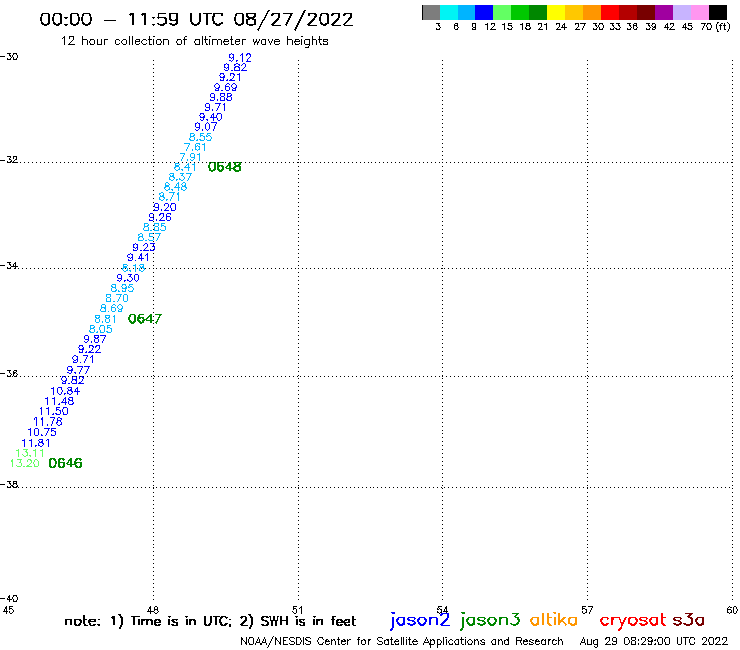Viewport: 740px width, 650px height.
Task: Click the 8.55 wave height value
Action: pos(201,137)
